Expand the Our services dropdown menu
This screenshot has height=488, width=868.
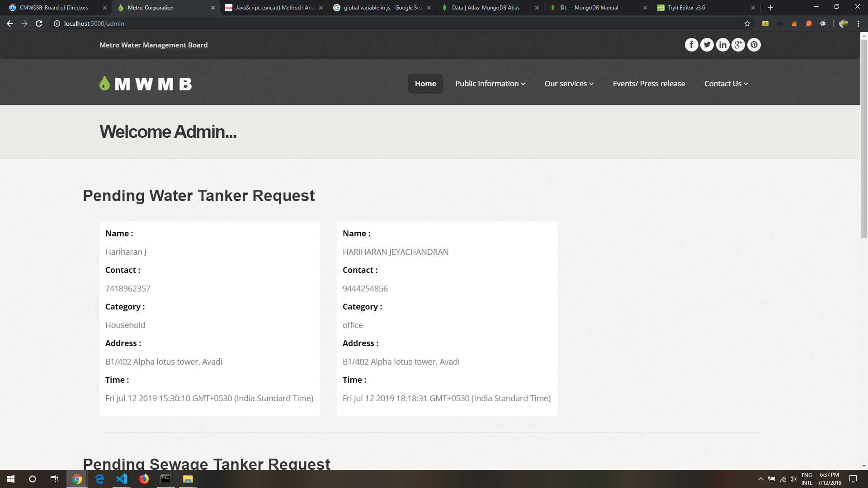(569, 84)
